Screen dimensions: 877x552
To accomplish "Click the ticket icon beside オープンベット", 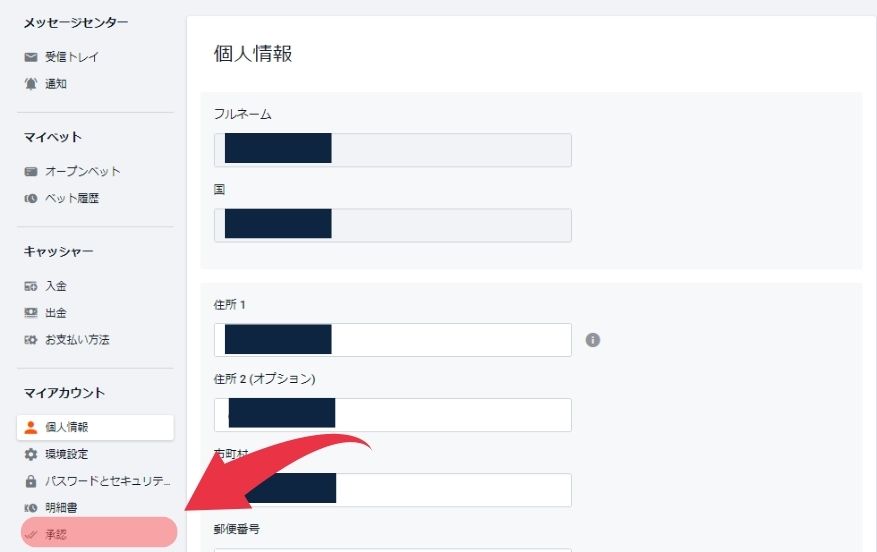I will point(31,171).
